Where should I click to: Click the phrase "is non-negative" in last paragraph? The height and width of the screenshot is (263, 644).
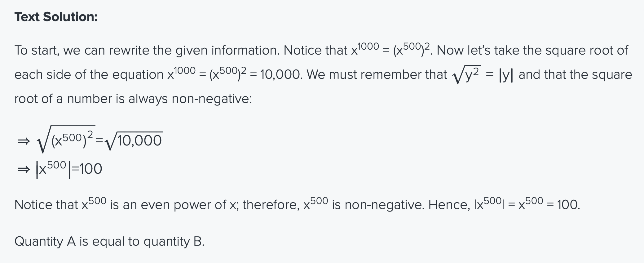(378, 205)
